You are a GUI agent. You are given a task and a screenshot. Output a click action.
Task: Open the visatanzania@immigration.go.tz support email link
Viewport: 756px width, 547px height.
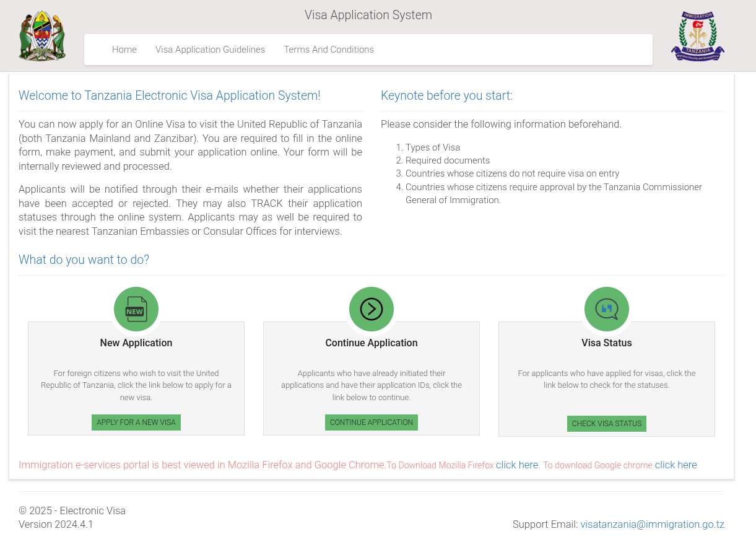pos(652,524)
